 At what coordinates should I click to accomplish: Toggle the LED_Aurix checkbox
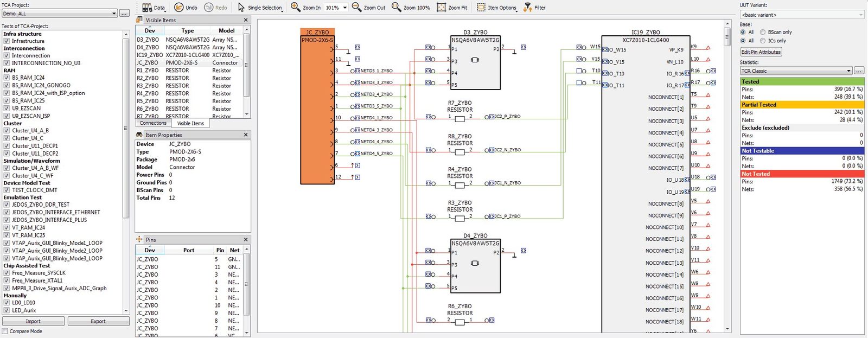pos(7,311)
